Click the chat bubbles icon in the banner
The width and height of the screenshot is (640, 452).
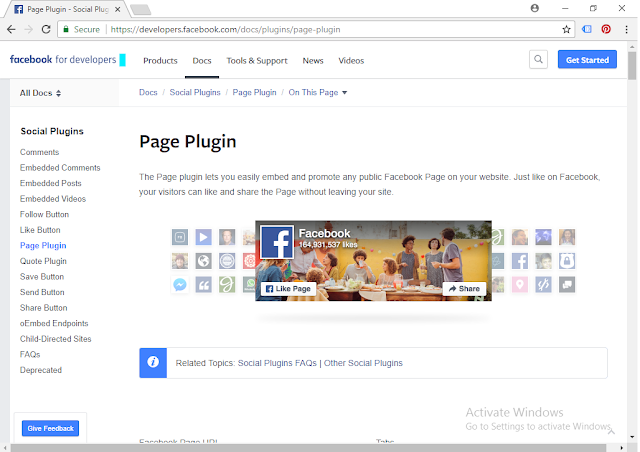[567, 285]
